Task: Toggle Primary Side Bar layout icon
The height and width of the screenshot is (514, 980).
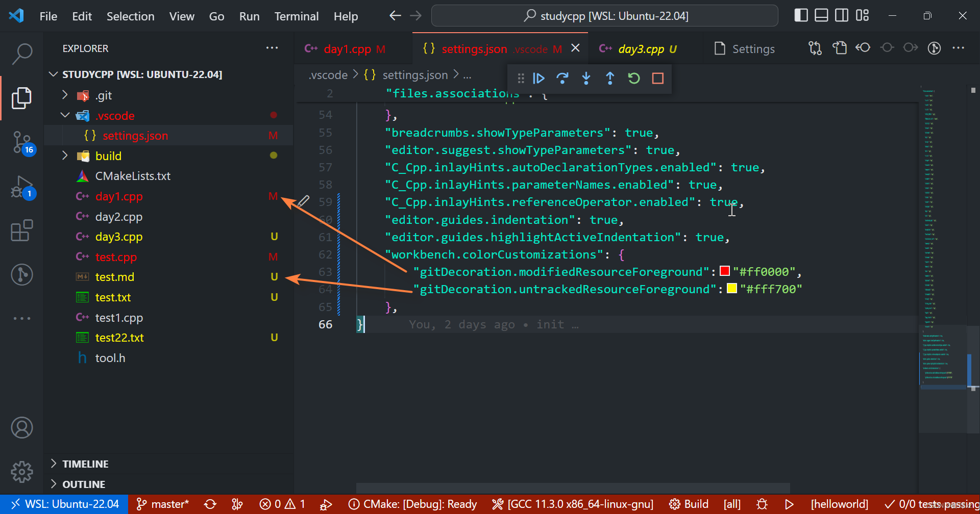Action: tap(801, 16)
